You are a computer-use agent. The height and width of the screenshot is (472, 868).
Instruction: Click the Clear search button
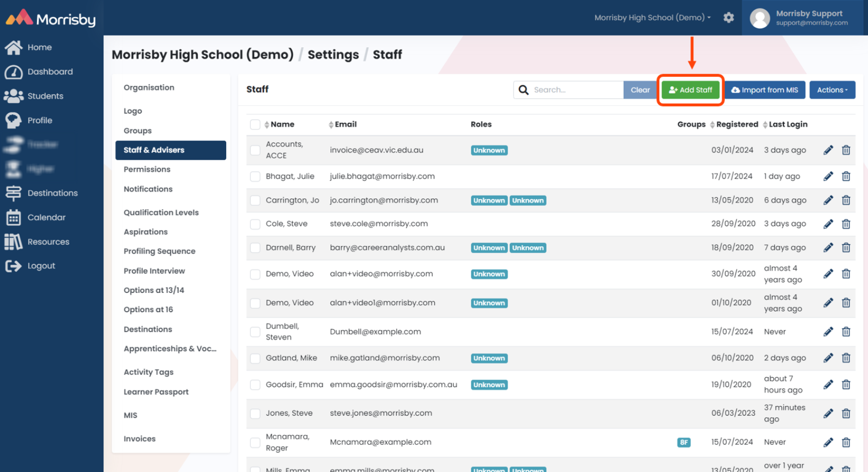(x=640, y=90)
